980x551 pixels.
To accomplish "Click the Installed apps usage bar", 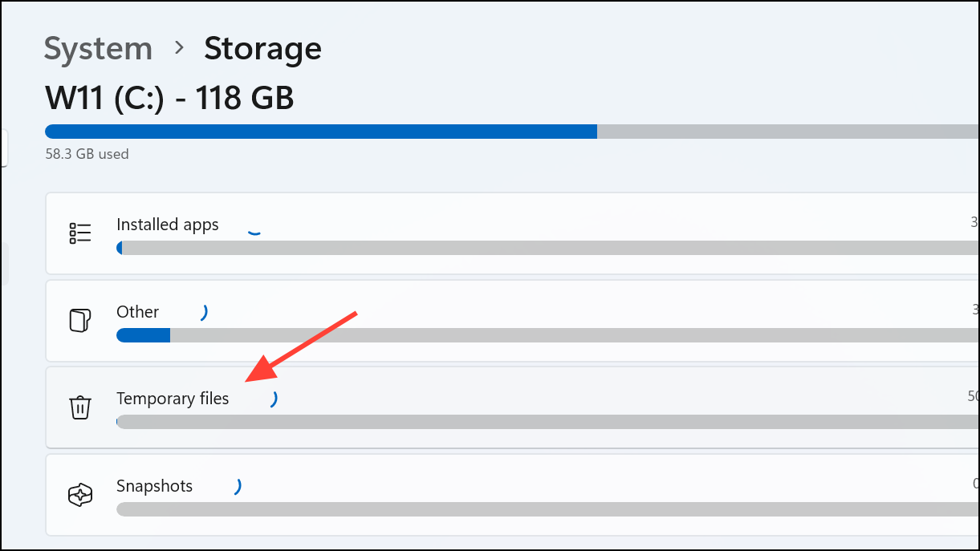I will (x=548, y=249).
